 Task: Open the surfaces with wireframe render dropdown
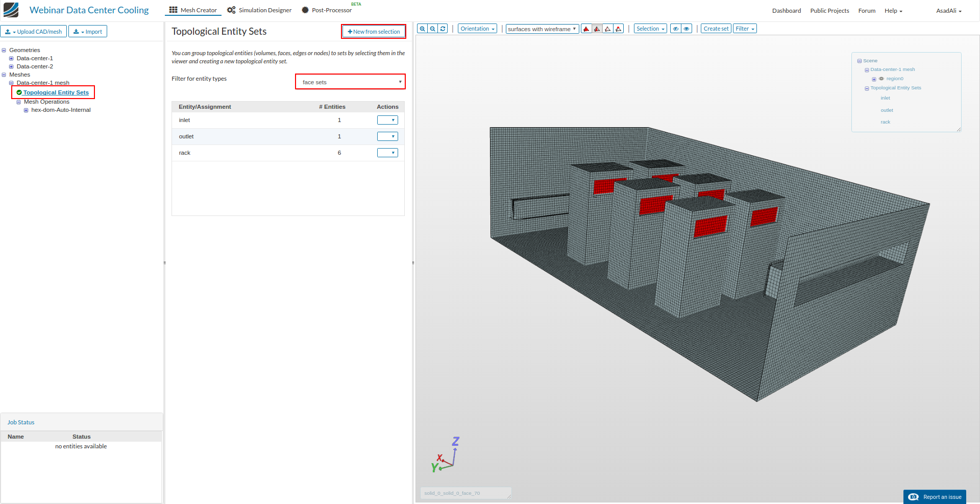click(542, 29)
